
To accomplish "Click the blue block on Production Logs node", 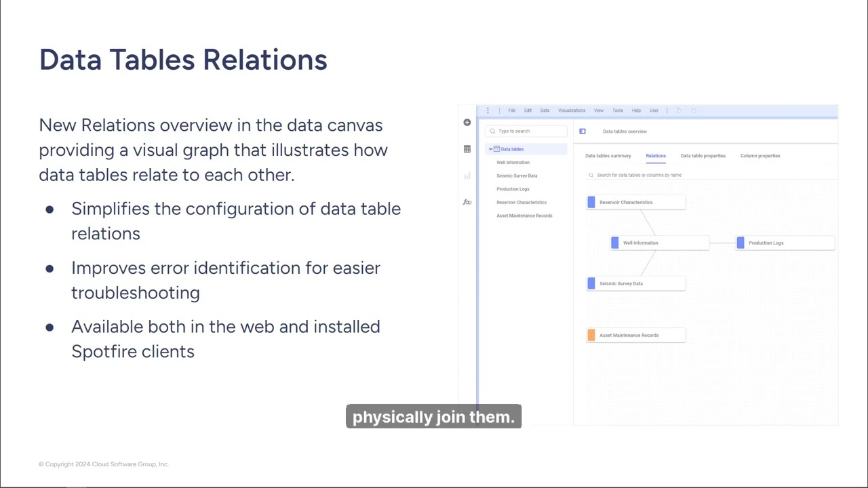I will coord(740,243).
